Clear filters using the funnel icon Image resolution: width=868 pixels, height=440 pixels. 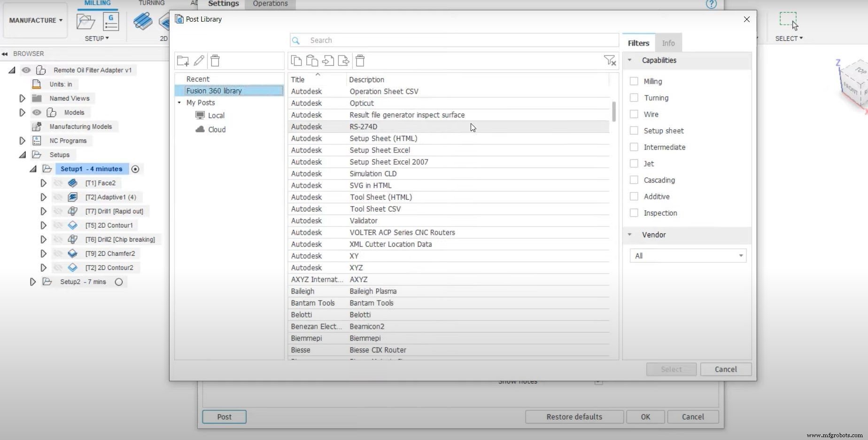609,60
